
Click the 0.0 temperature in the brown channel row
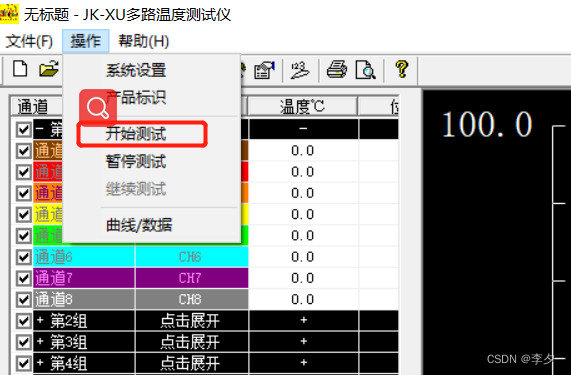303,151
